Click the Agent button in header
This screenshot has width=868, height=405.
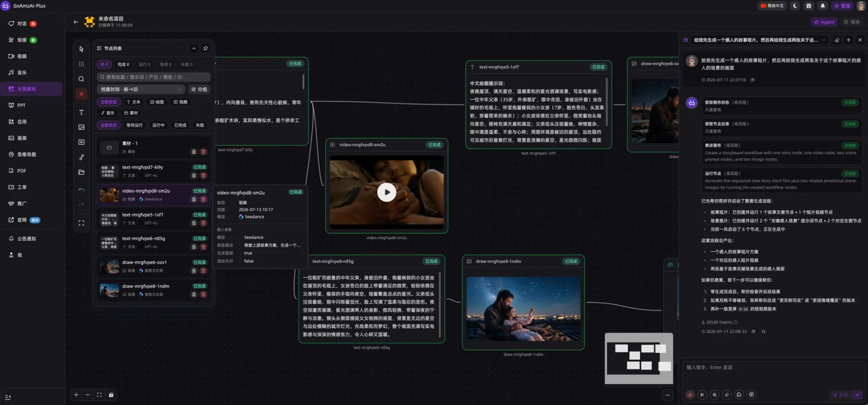(825, 22)
